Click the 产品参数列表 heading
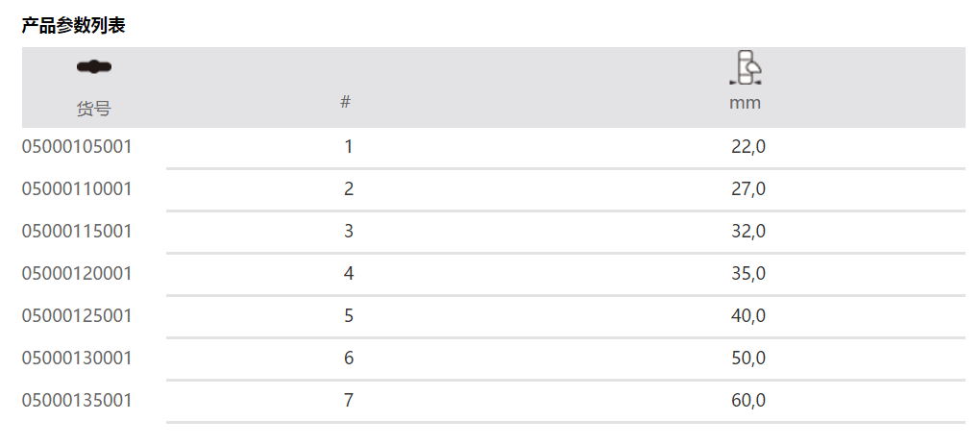 point(74,26)
